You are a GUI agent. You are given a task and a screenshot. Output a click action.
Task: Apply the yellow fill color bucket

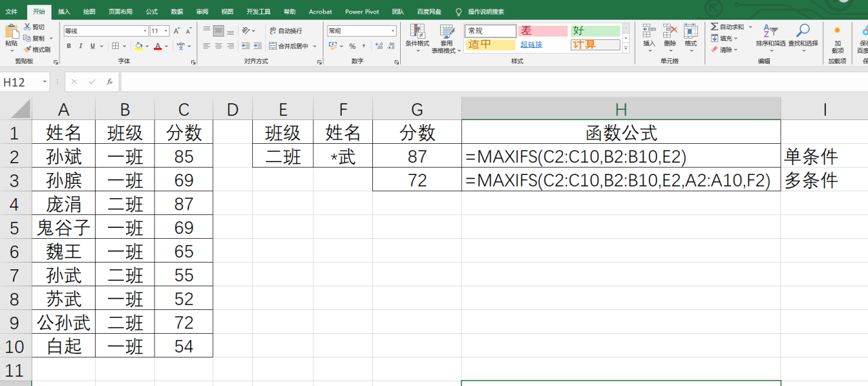tap(138, 46)
